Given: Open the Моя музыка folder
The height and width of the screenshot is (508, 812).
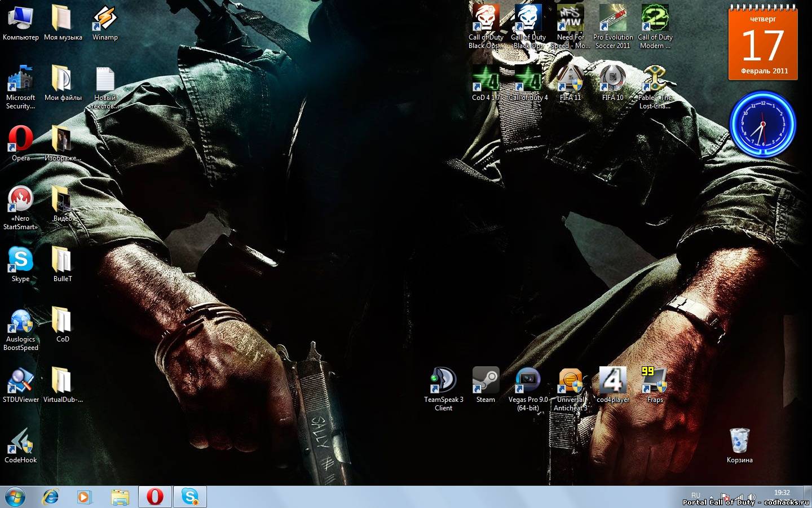Looking at the screenshot, I should point(63,24).
